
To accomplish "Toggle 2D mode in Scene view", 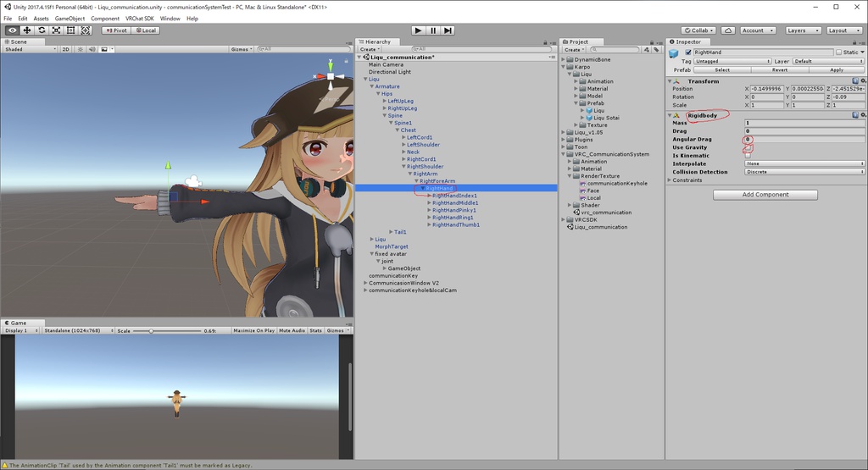I will click(66, 49).
